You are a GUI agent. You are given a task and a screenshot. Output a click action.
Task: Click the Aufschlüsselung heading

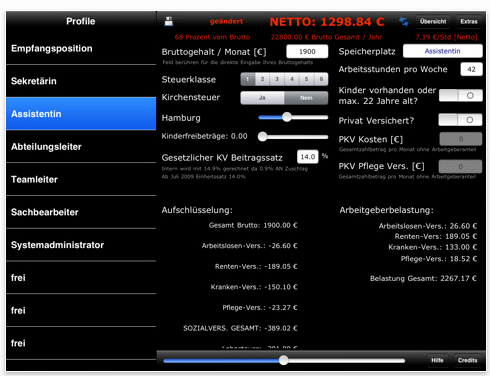(197, 210)
